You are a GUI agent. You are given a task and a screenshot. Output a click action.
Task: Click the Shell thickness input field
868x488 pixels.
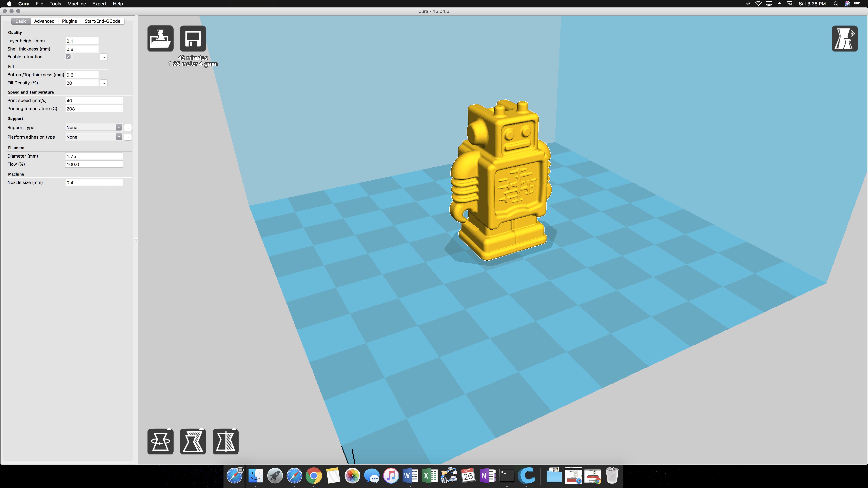pos(82,49)
